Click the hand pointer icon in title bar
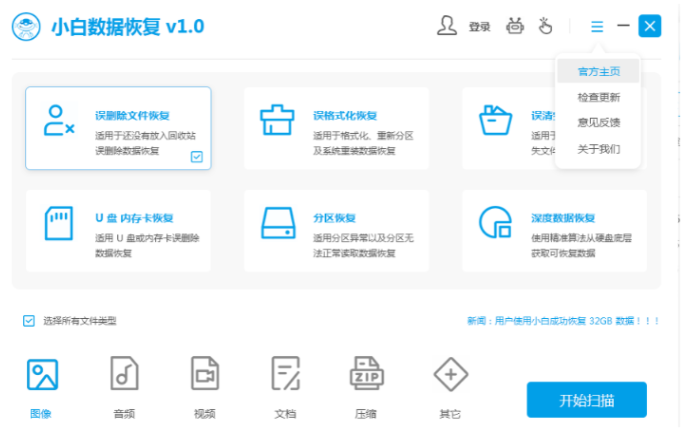The height and width of the screenshot is (448, 682). pyautogui.click(x=546, y=27)
